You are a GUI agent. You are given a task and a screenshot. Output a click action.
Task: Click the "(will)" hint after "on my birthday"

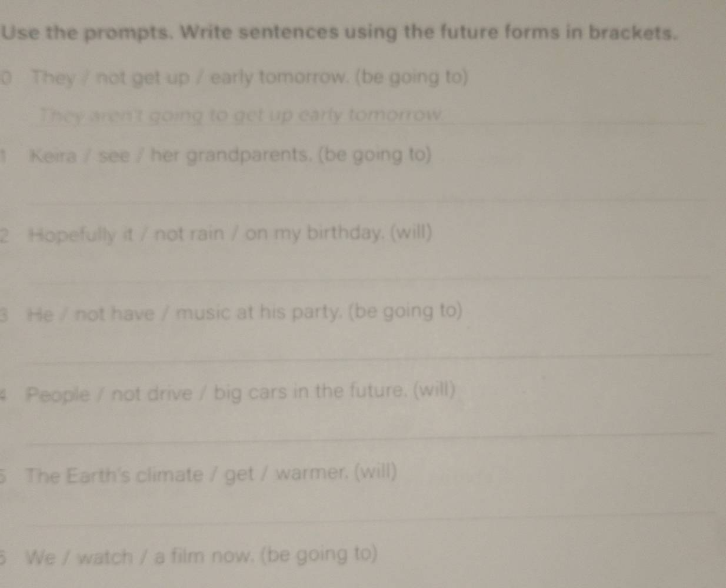pos(411,233)
